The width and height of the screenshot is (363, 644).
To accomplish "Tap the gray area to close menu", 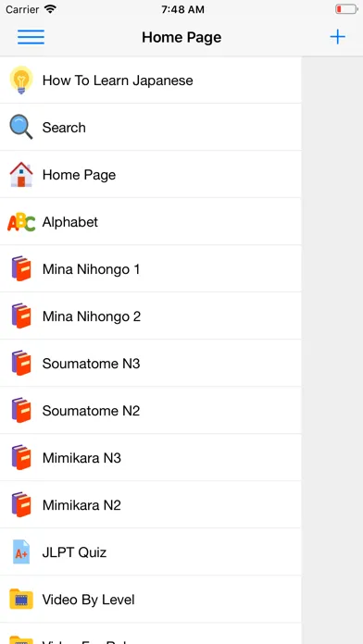I will pyautogui.click(x=332, y=350).
